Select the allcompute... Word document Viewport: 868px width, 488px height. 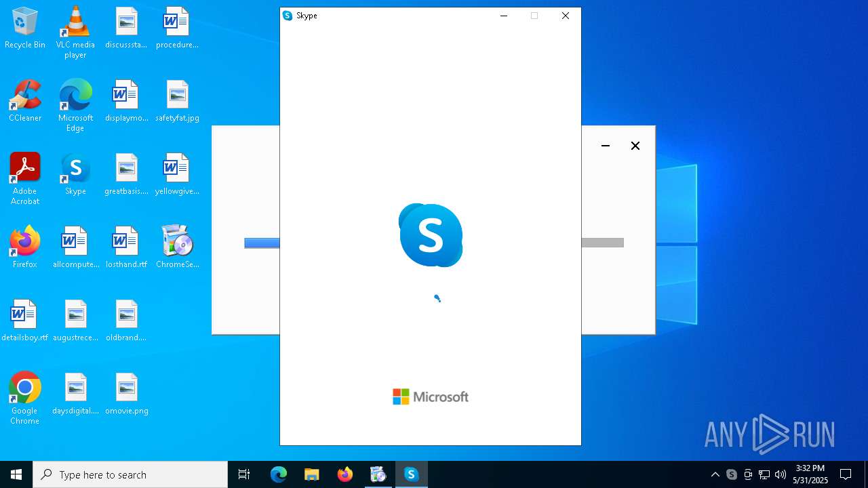[x=75, y=248]
